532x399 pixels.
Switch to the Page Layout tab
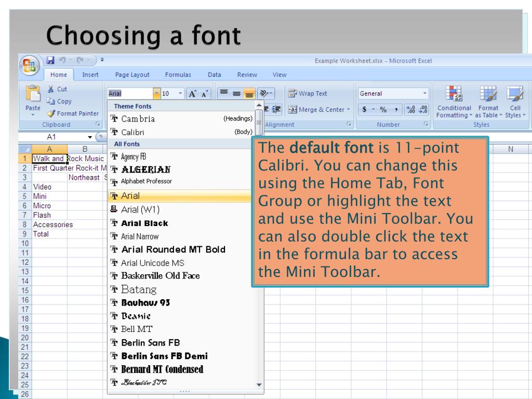coord(132,75)
